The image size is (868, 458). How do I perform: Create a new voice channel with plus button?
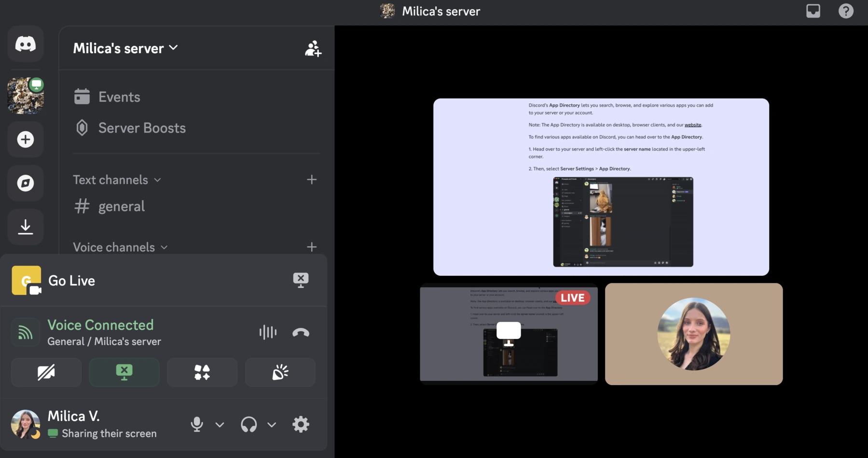coord(312,247)
